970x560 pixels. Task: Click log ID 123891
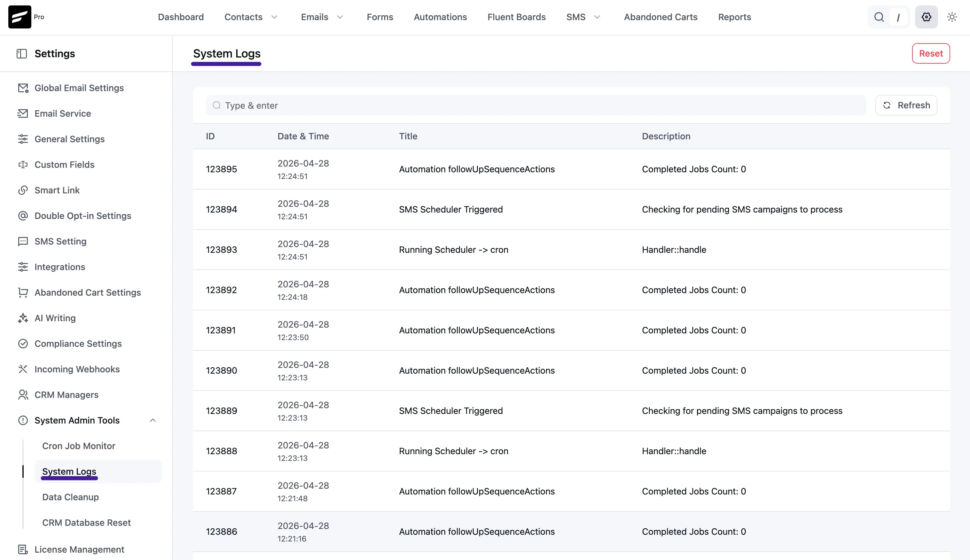click(x=220, y=331)
